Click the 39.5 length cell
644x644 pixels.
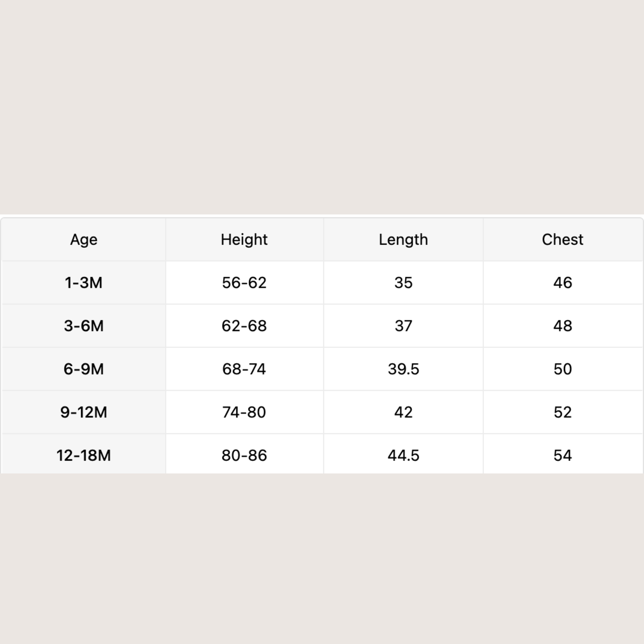point(403,369)
